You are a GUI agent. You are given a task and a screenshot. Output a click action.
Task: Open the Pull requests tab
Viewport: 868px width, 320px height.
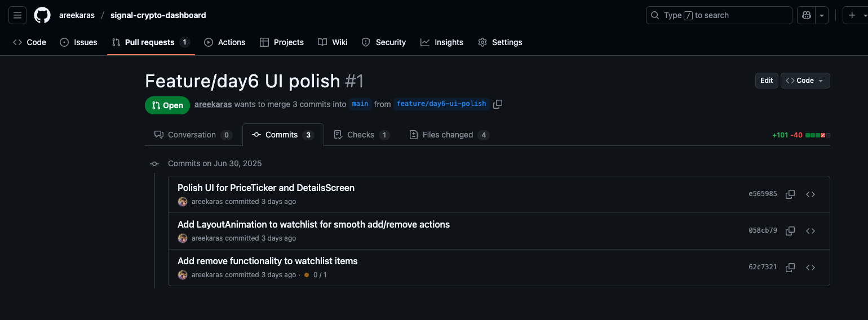point(150,42)
